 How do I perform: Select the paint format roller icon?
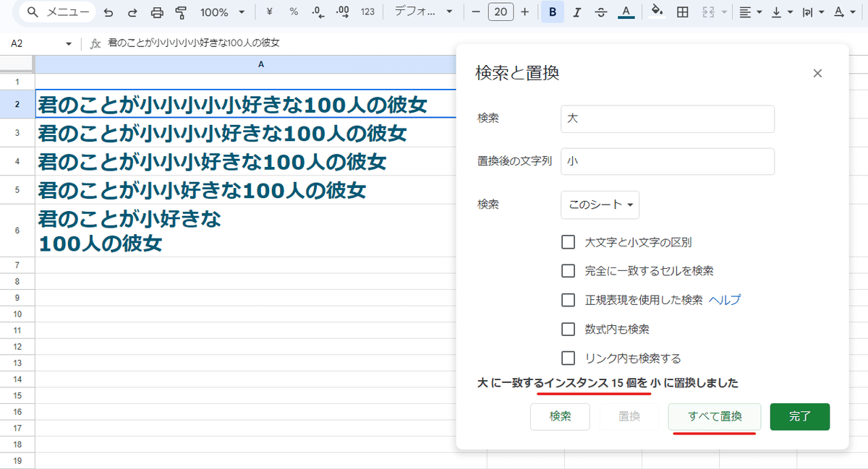[181, 12]
